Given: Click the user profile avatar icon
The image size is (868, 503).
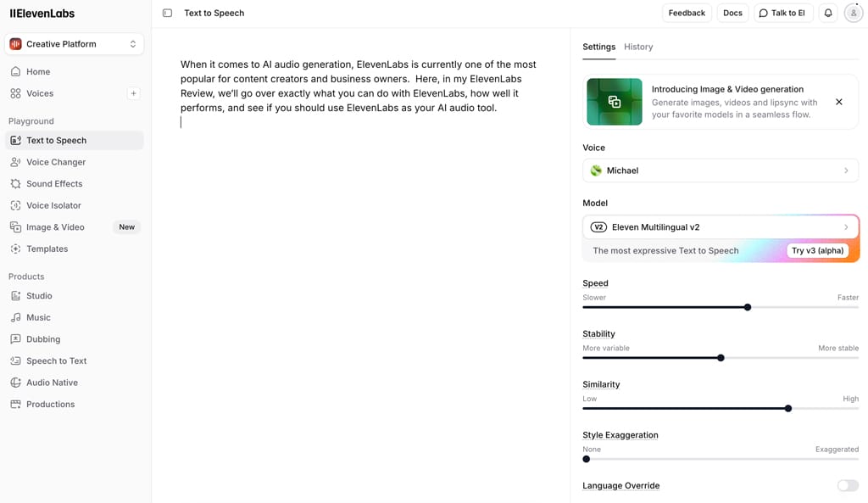Looking at the screenshot, I should (854, 13).
